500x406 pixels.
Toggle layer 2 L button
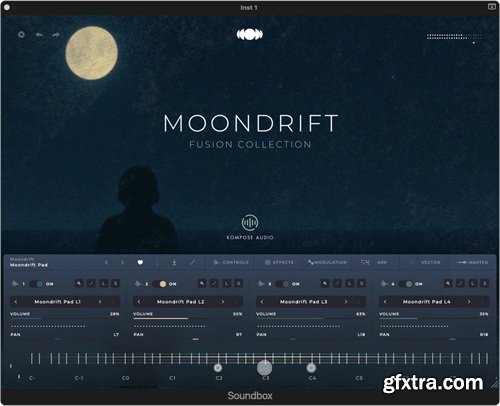coord(227,284)
